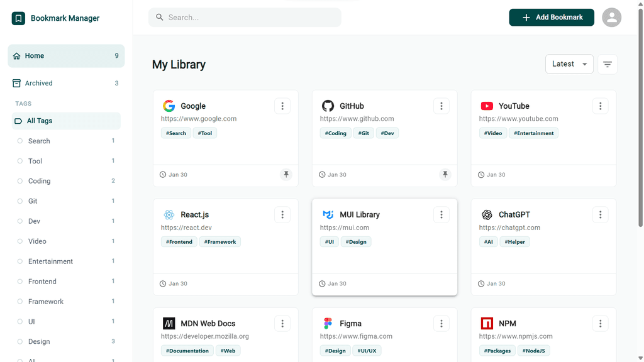Click the filter list icon beside Latest
Viewport: 644px width, 362px height.
pyautogui.click(x=607, y=64)
